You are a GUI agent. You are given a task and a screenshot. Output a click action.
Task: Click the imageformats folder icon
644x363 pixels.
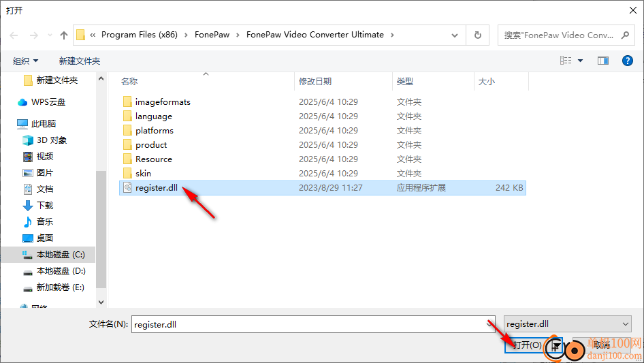pos(128,101)
